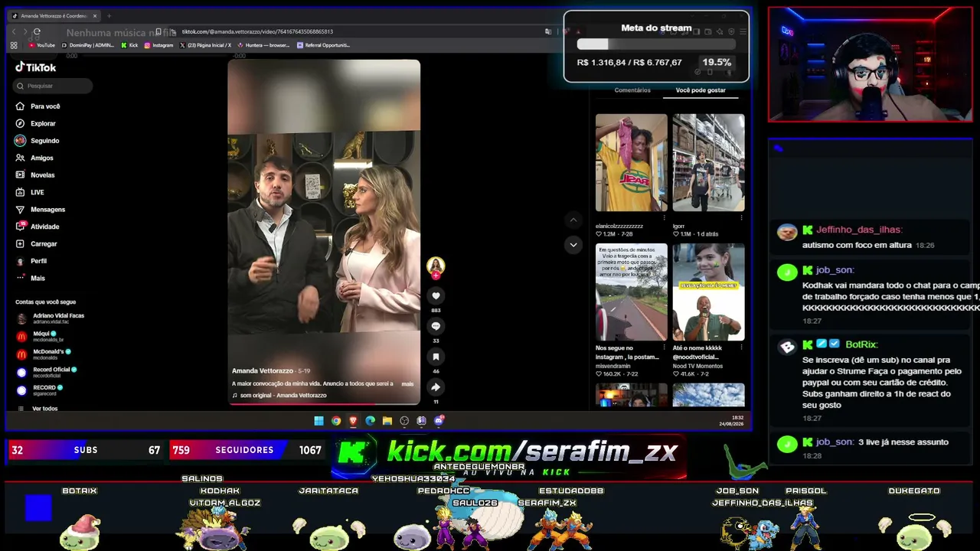
Task: Click the browser address bar URL
Action: click(257, 31)
